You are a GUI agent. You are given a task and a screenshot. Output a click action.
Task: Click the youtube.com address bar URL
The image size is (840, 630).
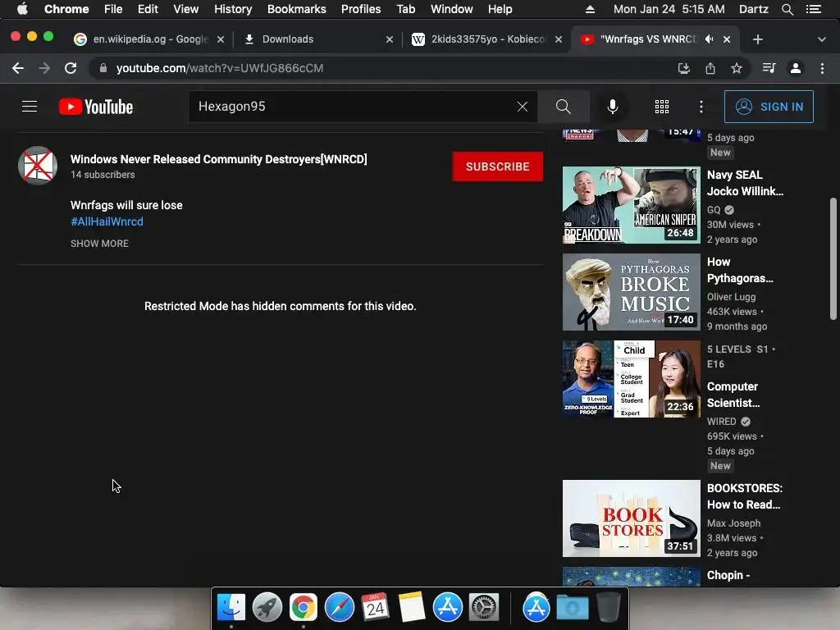(x=220, y=68)
